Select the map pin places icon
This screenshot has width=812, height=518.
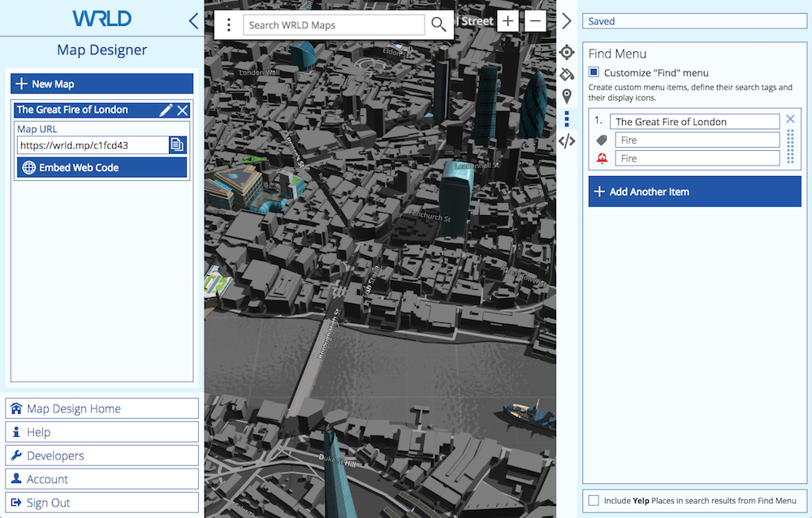pos(567,96)
